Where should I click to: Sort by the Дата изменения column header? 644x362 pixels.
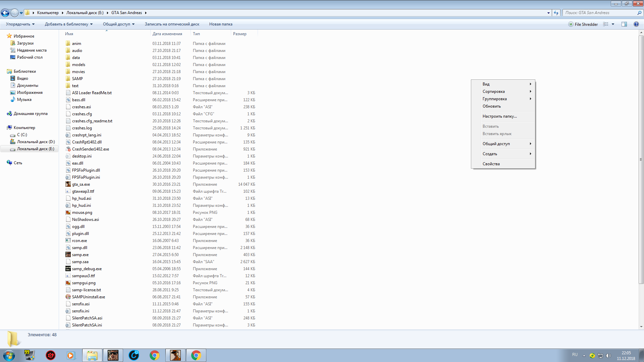(170, 34)
